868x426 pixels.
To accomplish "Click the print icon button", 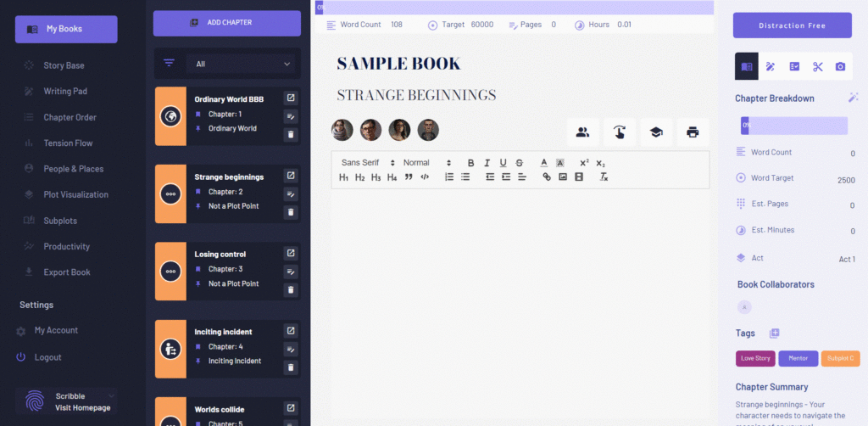I will 693,132.
